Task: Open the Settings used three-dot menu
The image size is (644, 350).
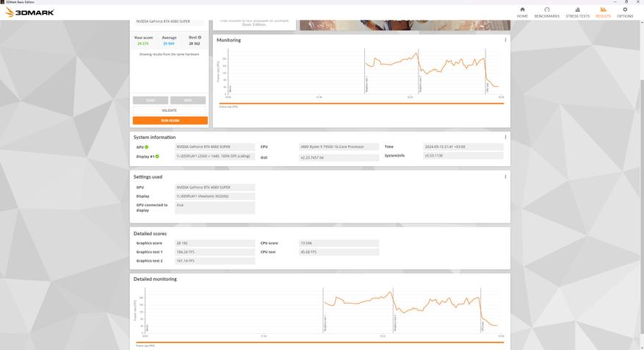Action: (505, 176)
